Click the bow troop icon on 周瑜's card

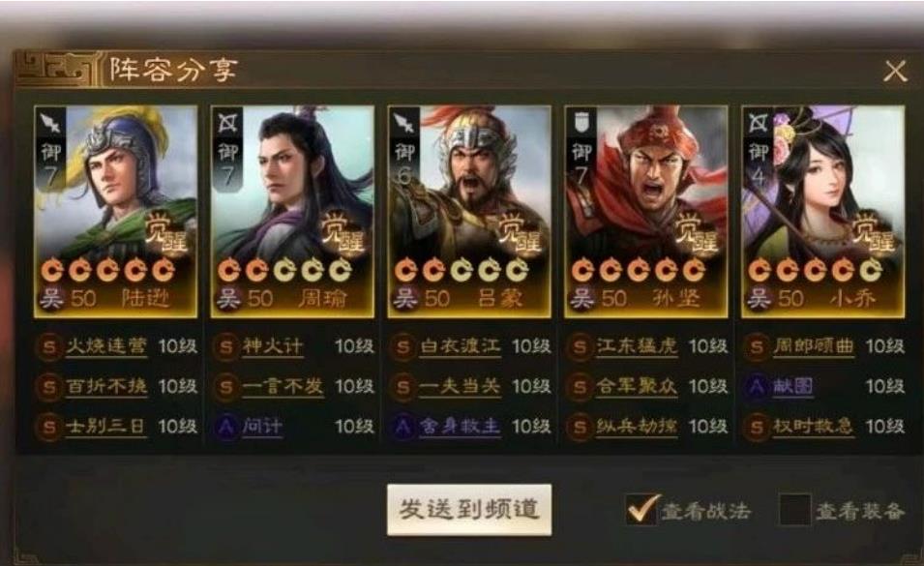[x=226, y=124]
